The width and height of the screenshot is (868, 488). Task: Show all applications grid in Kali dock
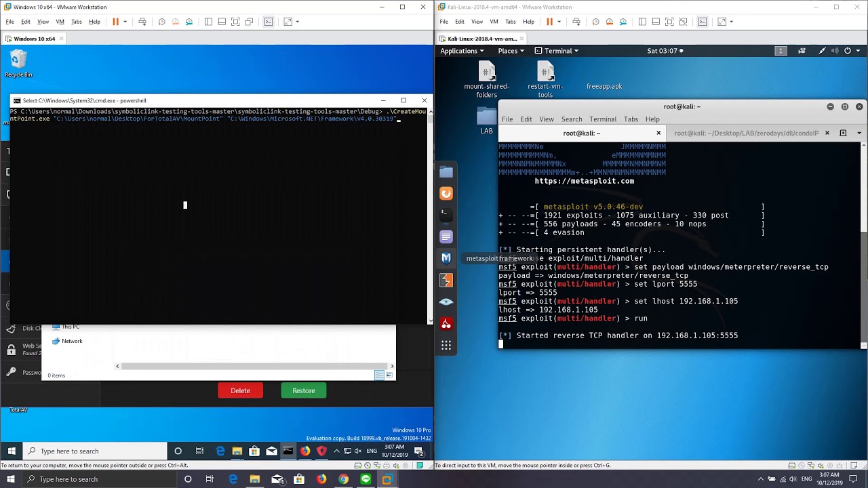click(x=446, y=346)
